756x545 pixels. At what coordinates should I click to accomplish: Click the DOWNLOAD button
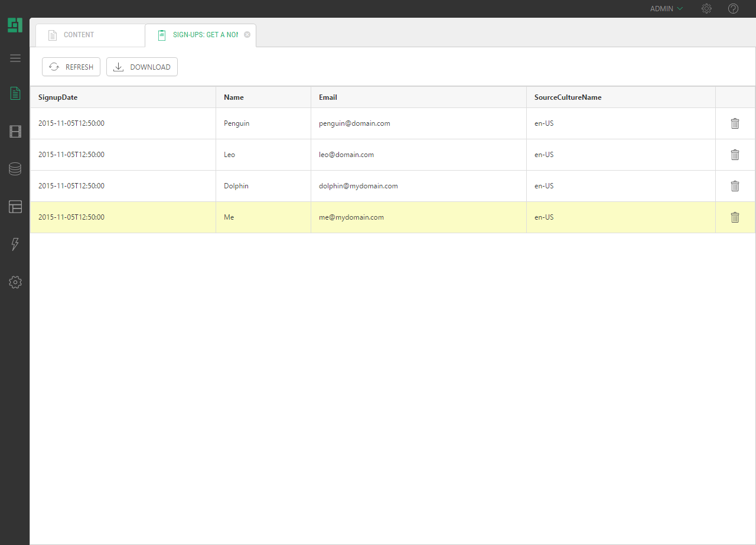[x=142, y=67]
